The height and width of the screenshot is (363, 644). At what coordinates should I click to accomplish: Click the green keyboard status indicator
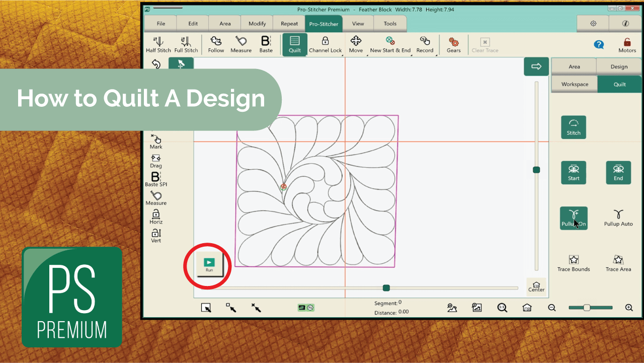[306, 307]
